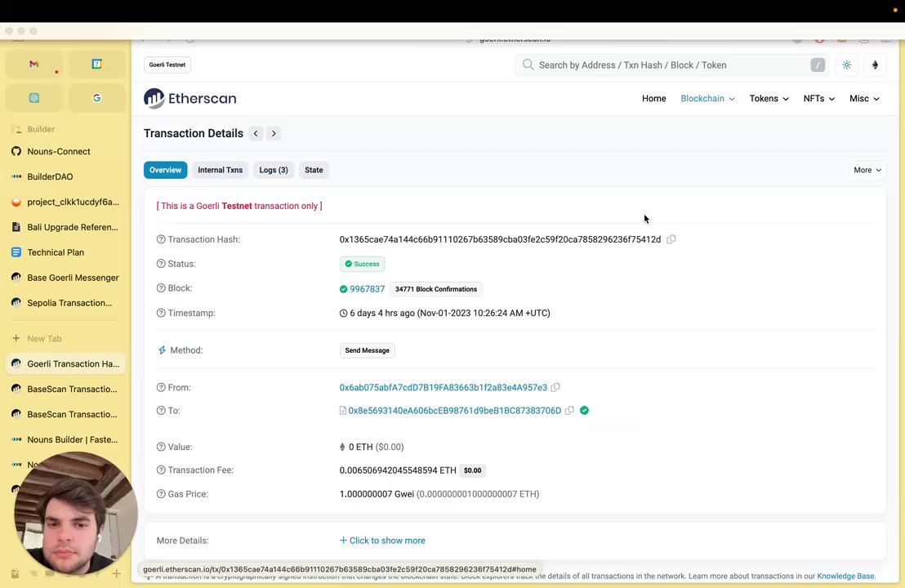This screenshot has height=588, width=905.
Task: Switch to the State tab
Action: 314,170
